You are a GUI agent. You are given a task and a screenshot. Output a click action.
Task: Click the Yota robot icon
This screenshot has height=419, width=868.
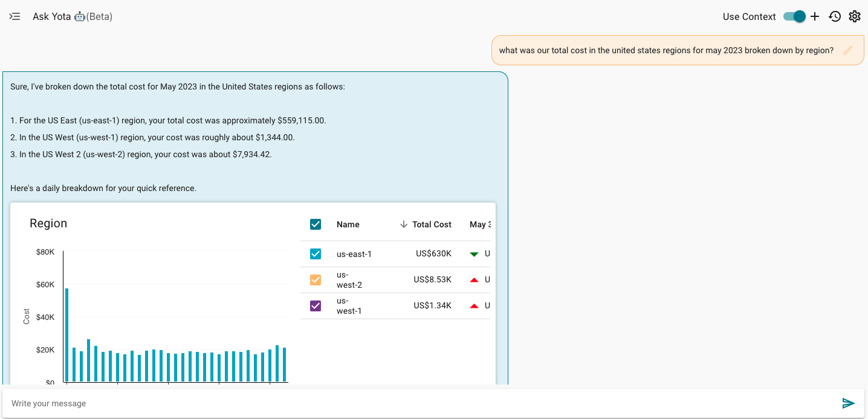(79, 17)
